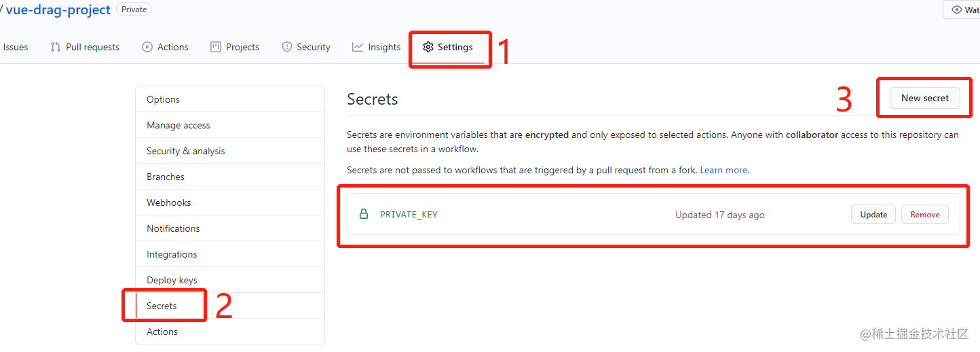Click the green lock icon beside PRIVATE_KEY

(x=364, y=214)
